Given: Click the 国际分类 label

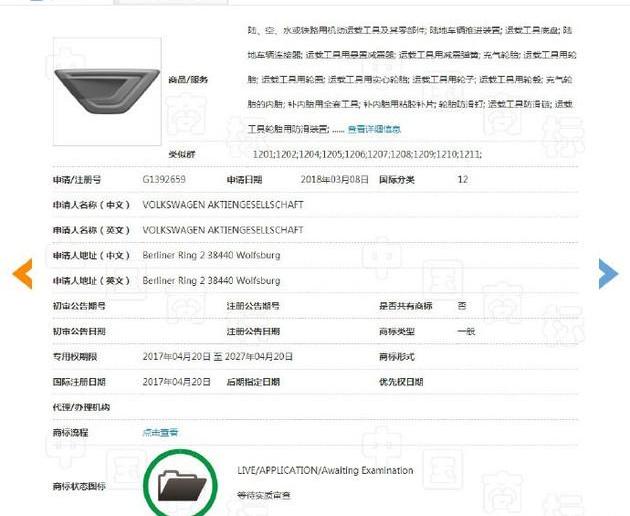Looking at the screenshot, I should pyautogui.click(x=397, y=180).
